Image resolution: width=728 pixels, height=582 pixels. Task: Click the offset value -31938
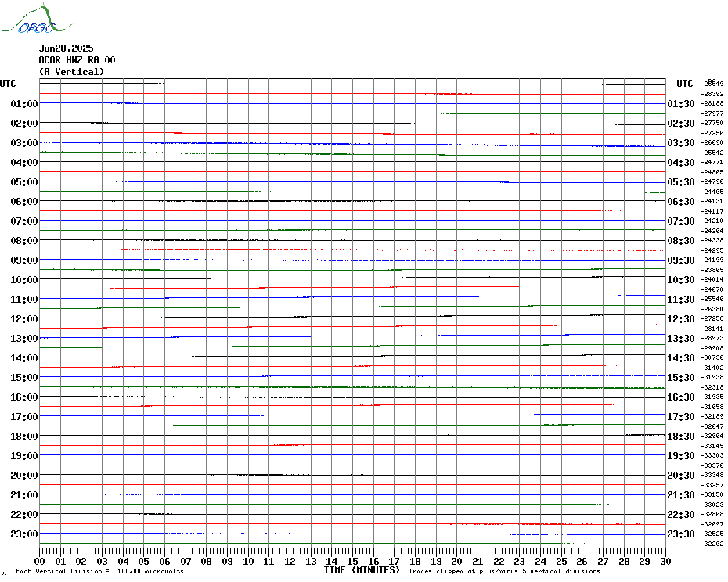pos(712,377)
